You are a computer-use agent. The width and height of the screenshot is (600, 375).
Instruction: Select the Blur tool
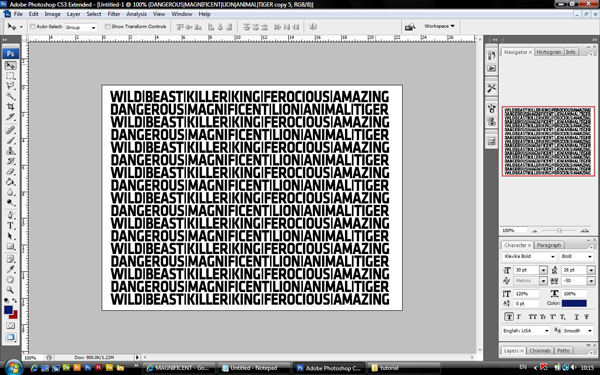(x=10, y=192)
